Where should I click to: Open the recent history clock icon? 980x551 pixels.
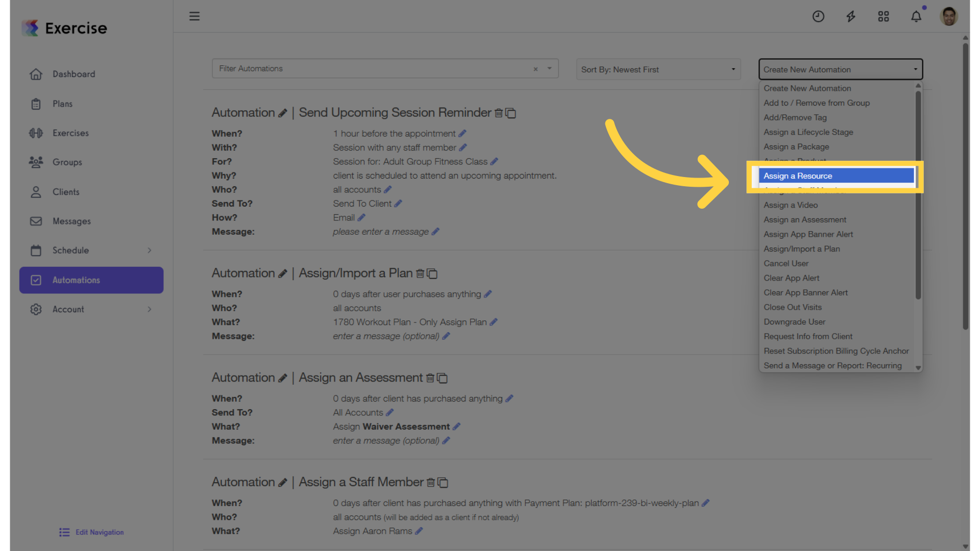click(818, 16)
